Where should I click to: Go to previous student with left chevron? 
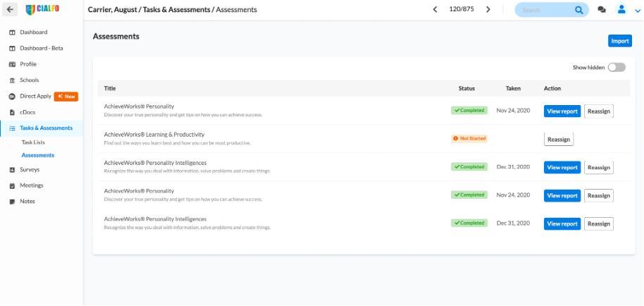[x=435, y=9]
